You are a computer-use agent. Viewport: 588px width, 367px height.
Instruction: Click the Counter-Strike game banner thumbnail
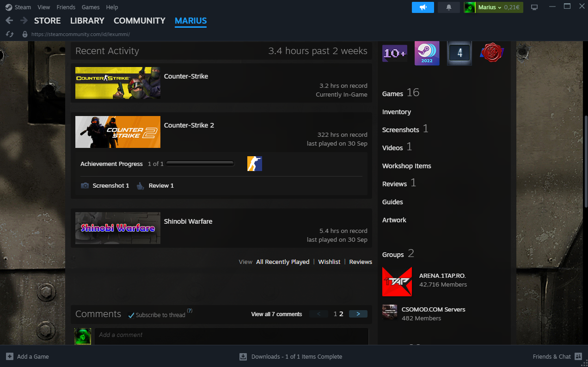pyautogui.click(x=118, y=83)
